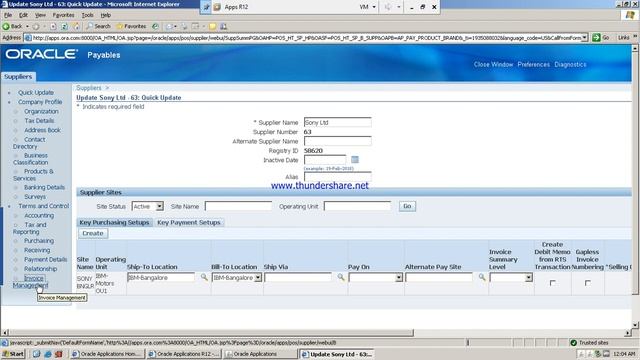Select the Suppliers tab

click(18, 77)
